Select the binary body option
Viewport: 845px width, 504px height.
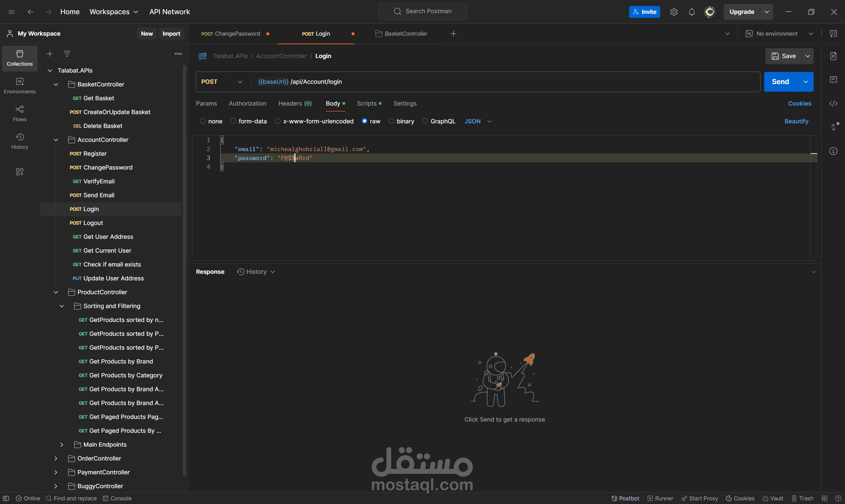coord(391,121)
